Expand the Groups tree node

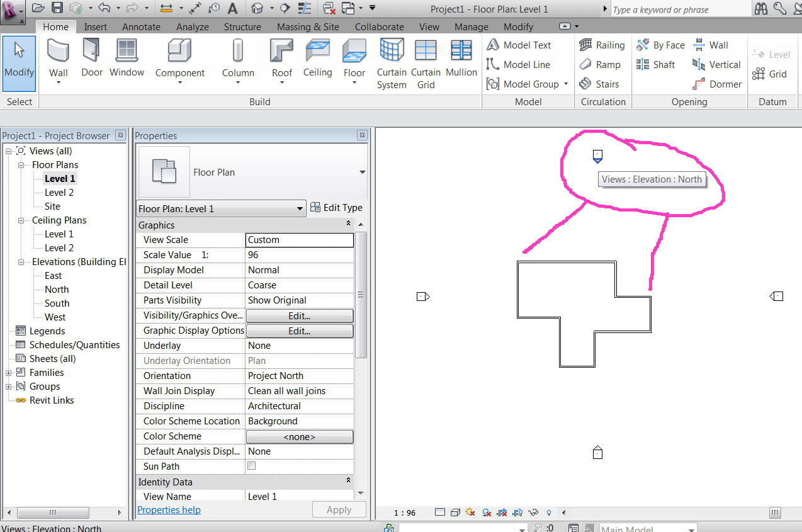coord(9,387)
